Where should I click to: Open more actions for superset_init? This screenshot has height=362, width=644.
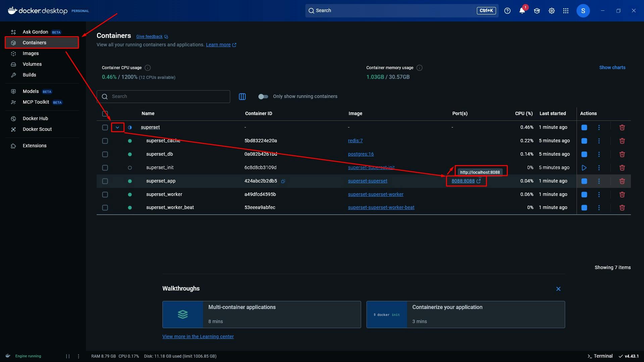click(599, 168)
